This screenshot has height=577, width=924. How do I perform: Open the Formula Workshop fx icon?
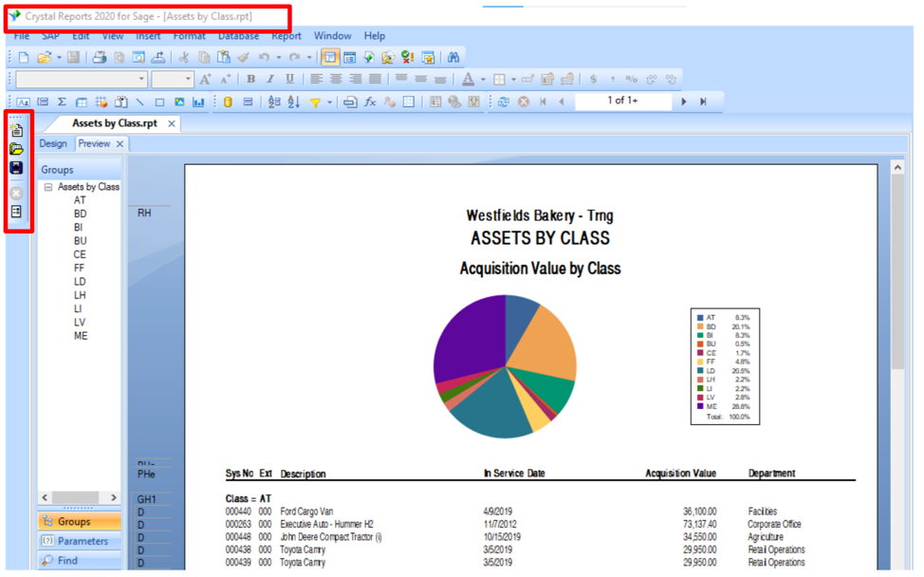(370, 102)
